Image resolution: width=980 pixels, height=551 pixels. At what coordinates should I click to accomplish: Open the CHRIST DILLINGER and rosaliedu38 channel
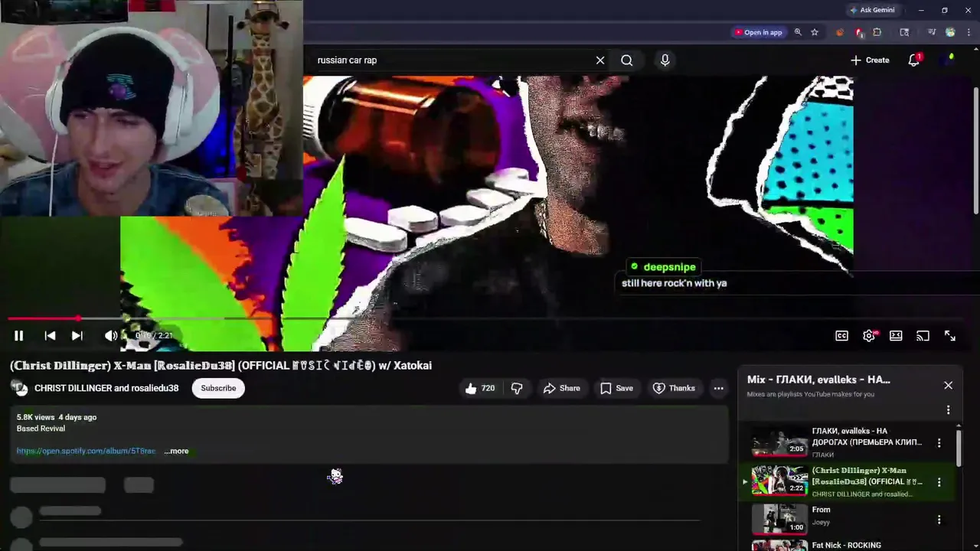[x=106, y=388]
